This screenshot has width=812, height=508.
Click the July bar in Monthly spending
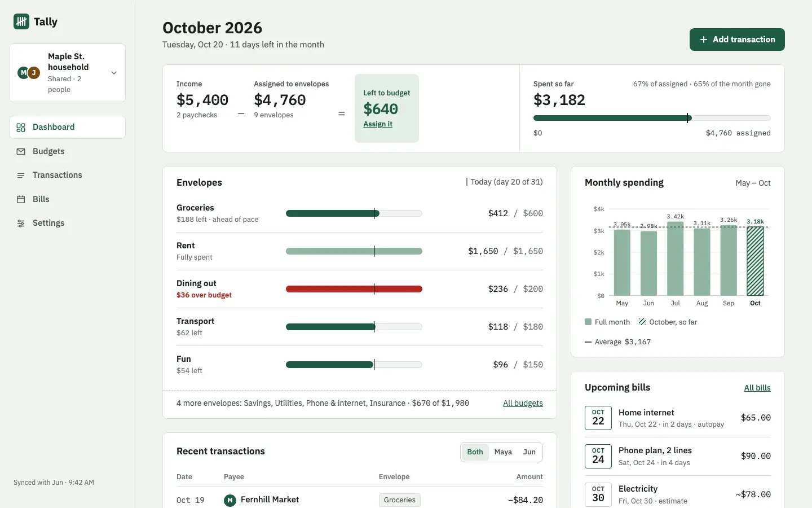point(675,259)
